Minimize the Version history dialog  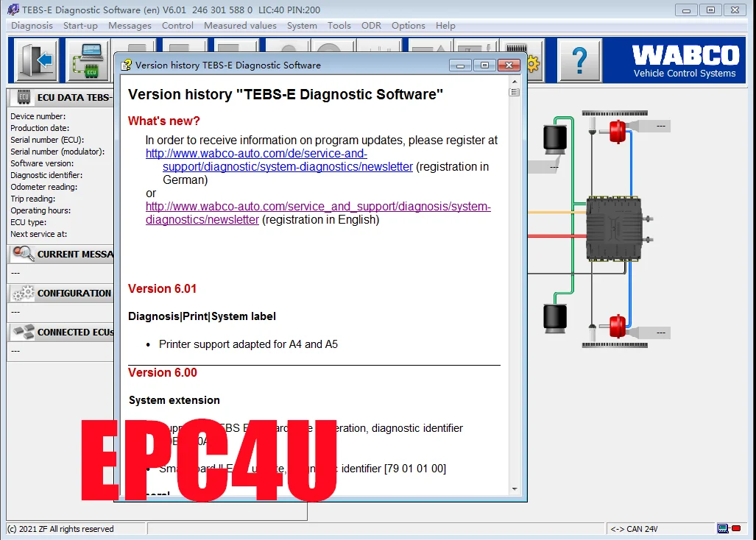click(x=461, y=65)
